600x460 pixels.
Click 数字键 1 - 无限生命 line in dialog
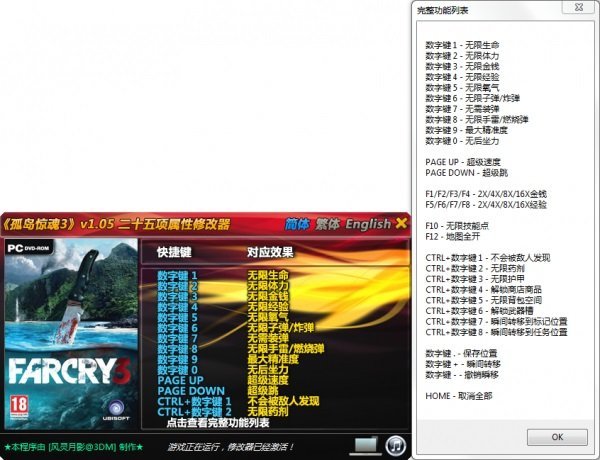(x=462, y=45)
